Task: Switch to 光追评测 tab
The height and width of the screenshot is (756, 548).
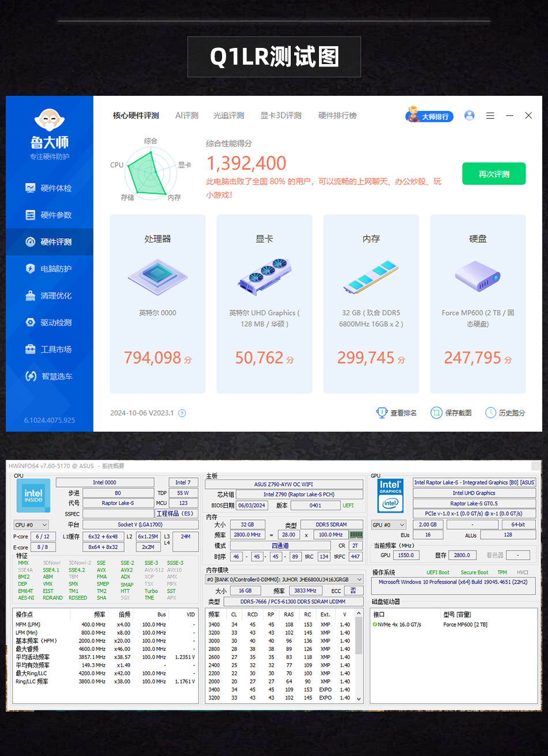Action: pos(229,115)
